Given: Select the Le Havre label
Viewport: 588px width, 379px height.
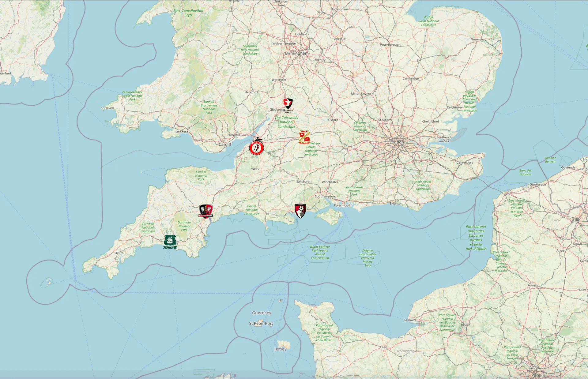Looking at the screenshot, I should [410, 320].
